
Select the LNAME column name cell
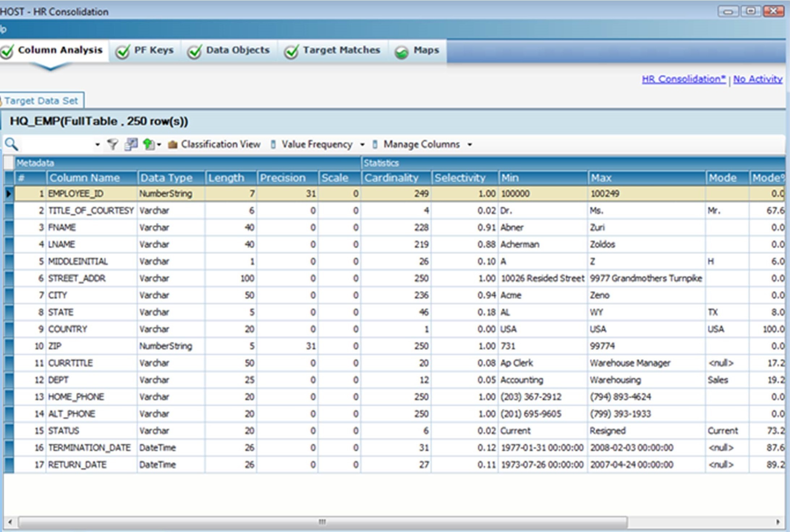(x=92, y=244)
